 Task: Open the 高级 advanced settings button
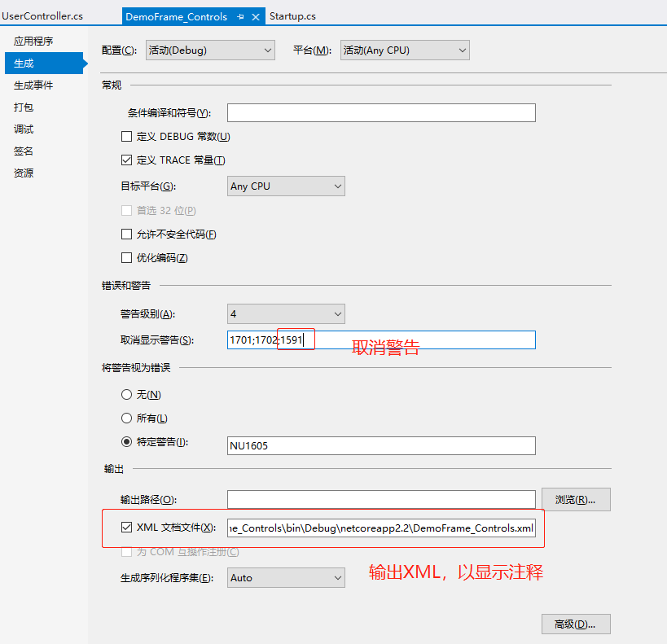point(576,624)
